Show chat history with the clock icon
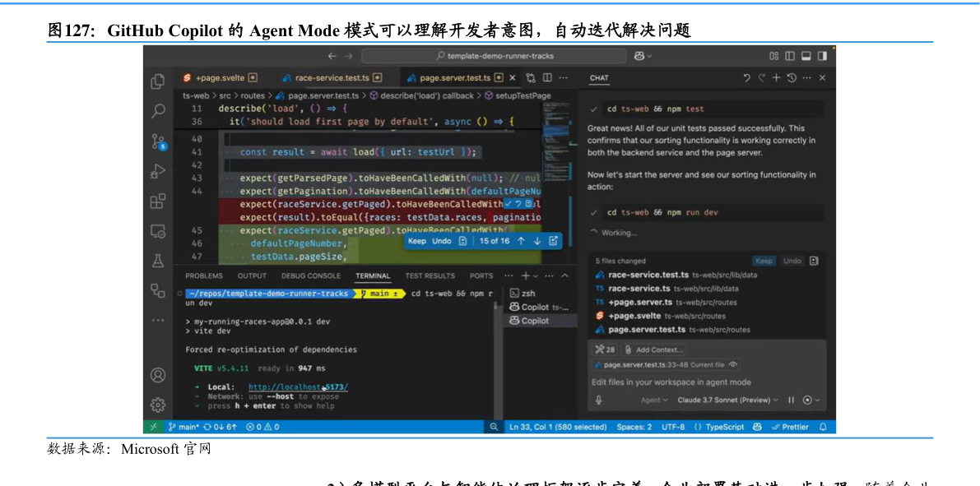Screen dimensions: 980x486 coord(792,78)
